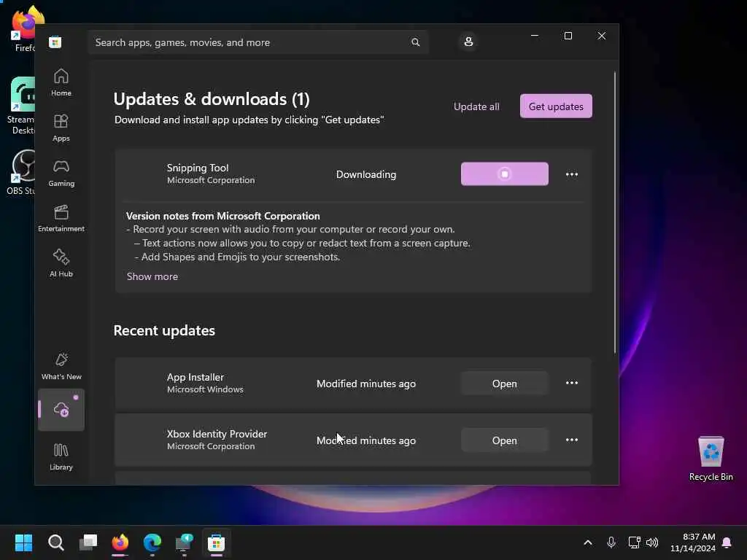Open Library in the sidebar
The width and height of the screenshot is (747, 560).
click(61, 457)
